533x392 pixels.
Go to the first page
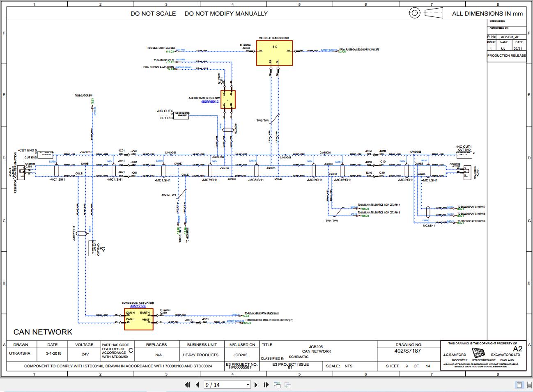pos(187,385)
